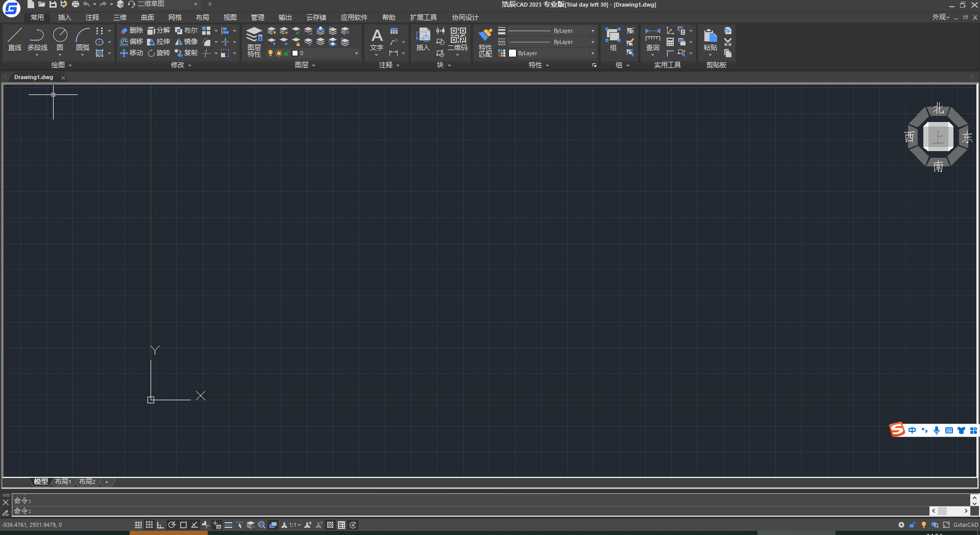Click the QR code (二维码) tool
This screenshot has width=980, height=535.
[x=458, y=40]
